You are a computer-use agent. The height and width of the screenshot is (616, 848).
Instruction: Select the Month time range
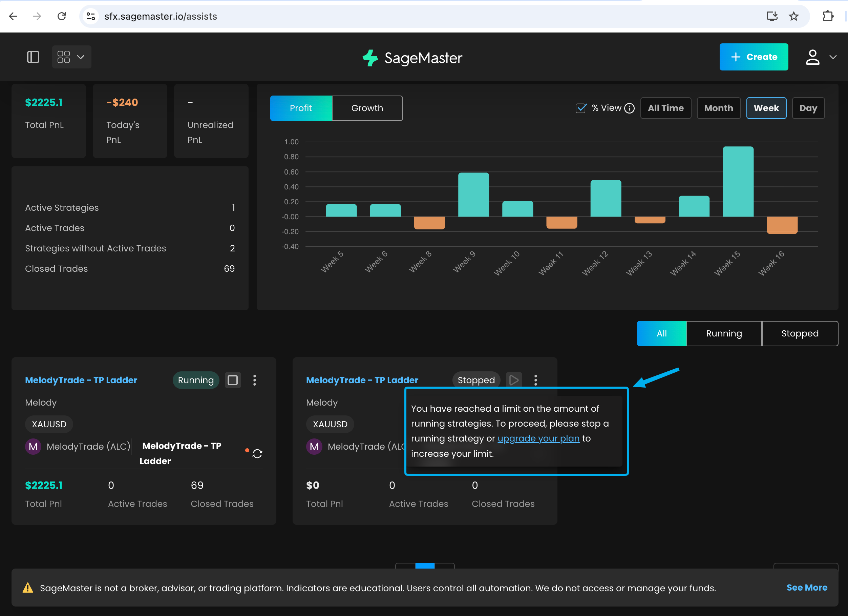click(x=718, y=108)
